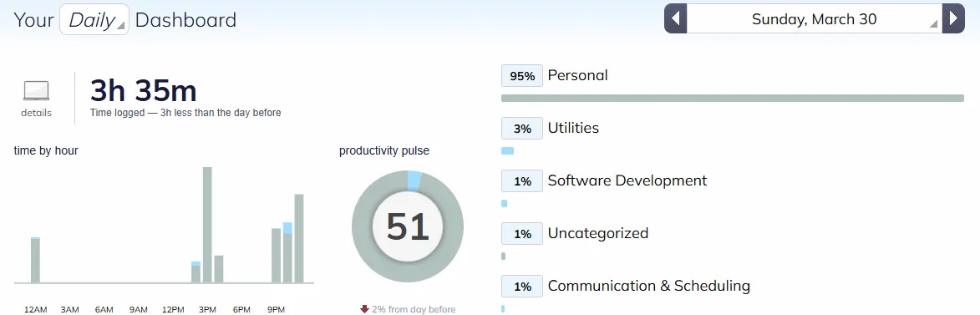Image resolution: width=980 pixels, height=315 pixels.
Task: Select the 12AM bar in hourly chart
Action: click(36, 260)
